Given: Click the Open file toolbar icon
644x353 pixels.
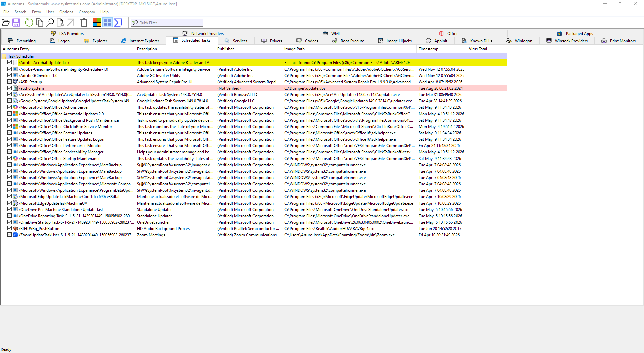Looking at the screenshot, I should (6, 23).
